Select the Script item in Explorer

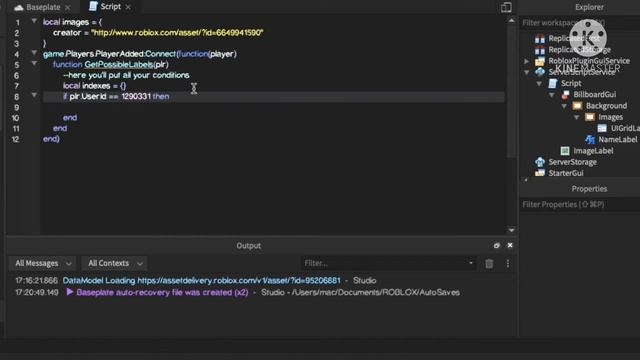click(571, 83)
